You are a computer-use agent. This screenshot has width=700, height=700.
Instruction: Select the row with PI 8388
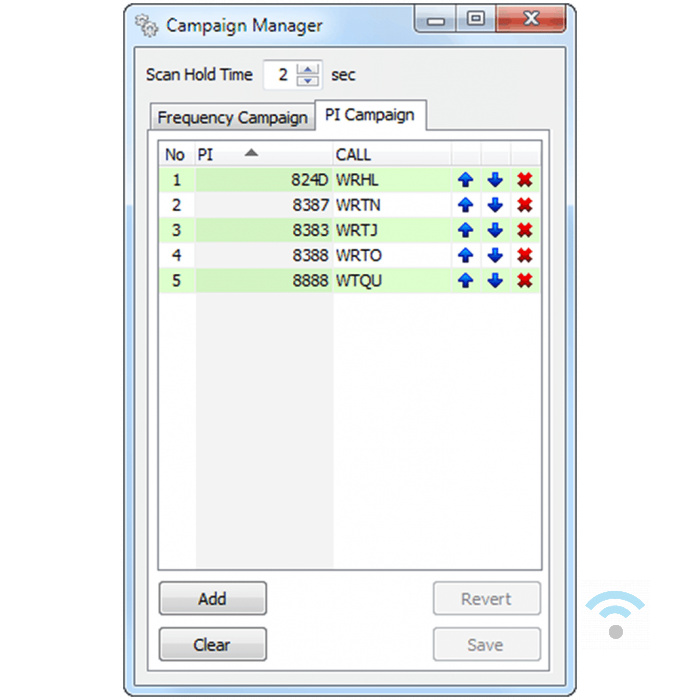click(x=310, y=256)
